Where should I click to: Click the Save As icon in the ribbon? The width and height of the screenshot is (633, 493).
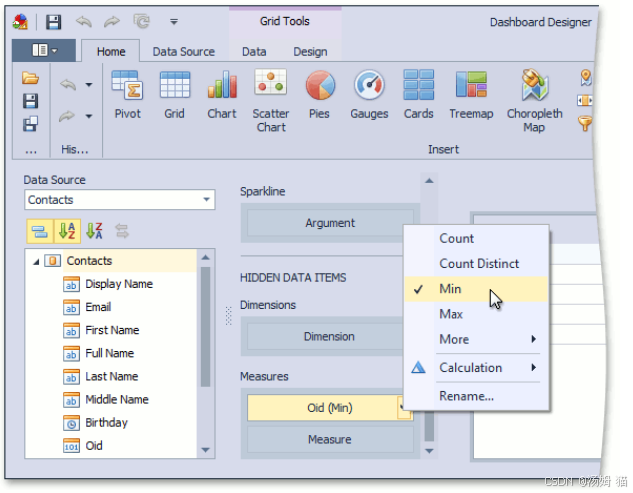point(30,124)
